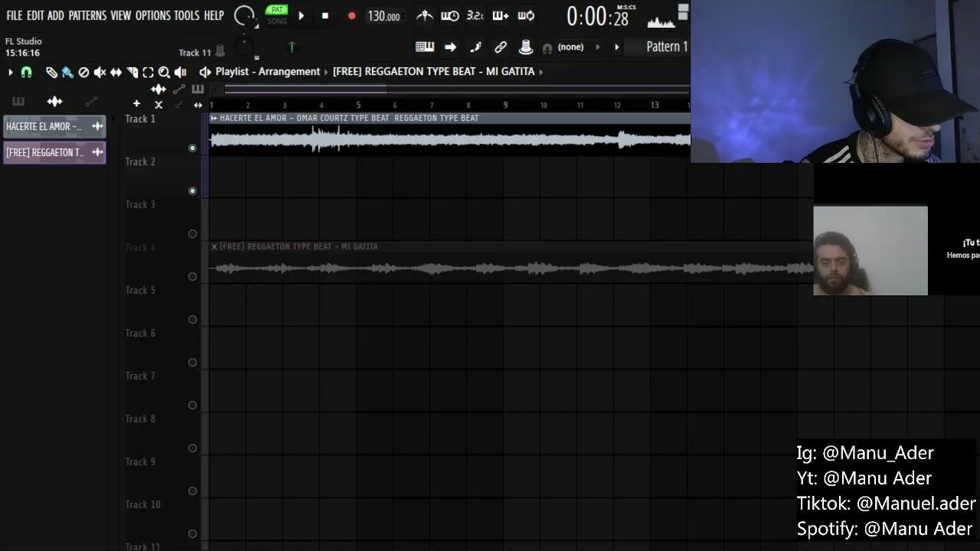Switch to SONG playback mode
The height and width of the screenshot is (551, 980).
tap(277, 21)
